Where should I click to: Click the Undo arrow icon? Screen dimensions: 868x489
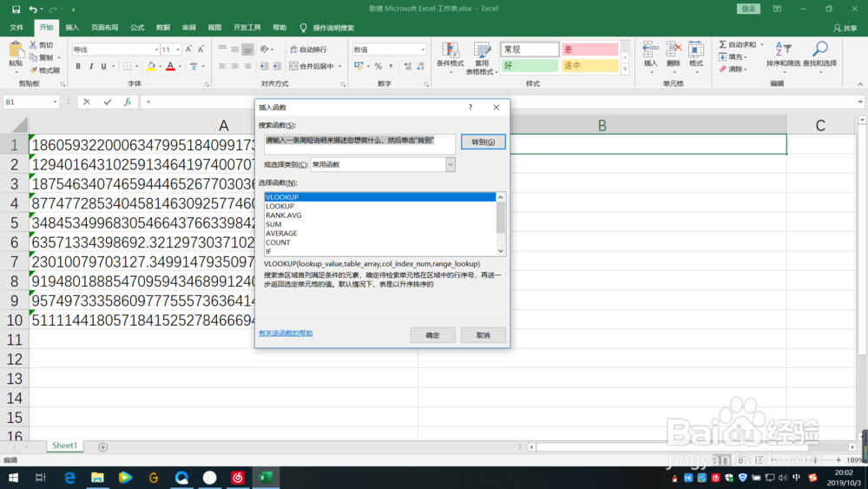tap(33, 9)
